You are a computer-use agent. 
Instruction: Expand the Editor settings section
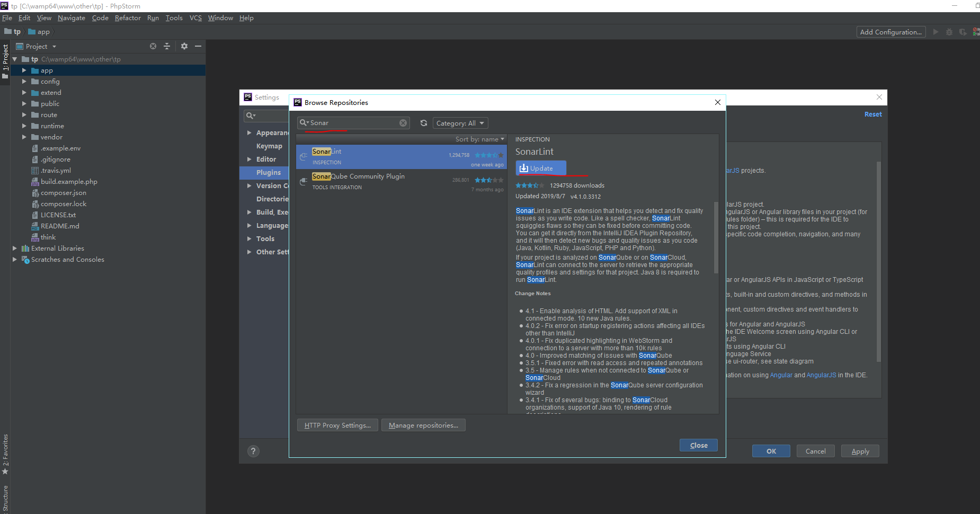point(249,159)
